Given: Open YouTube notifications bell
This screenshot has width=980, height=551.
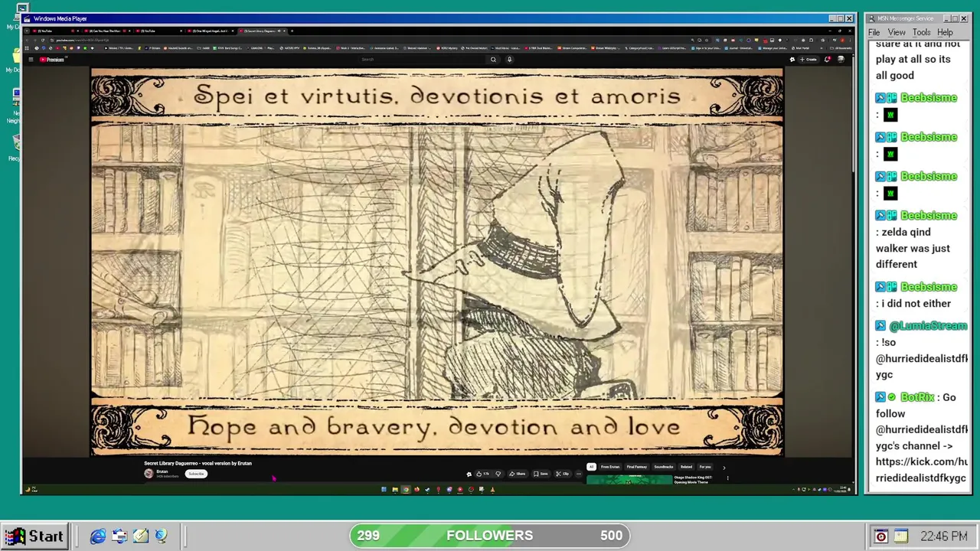Looking at the screenshot, I should point(827,59).
